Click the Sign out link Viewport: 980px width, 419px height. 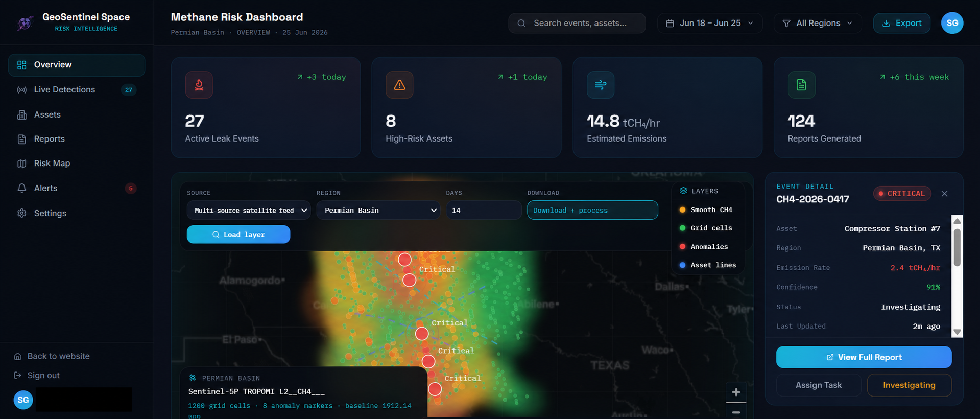pos(37,375)
